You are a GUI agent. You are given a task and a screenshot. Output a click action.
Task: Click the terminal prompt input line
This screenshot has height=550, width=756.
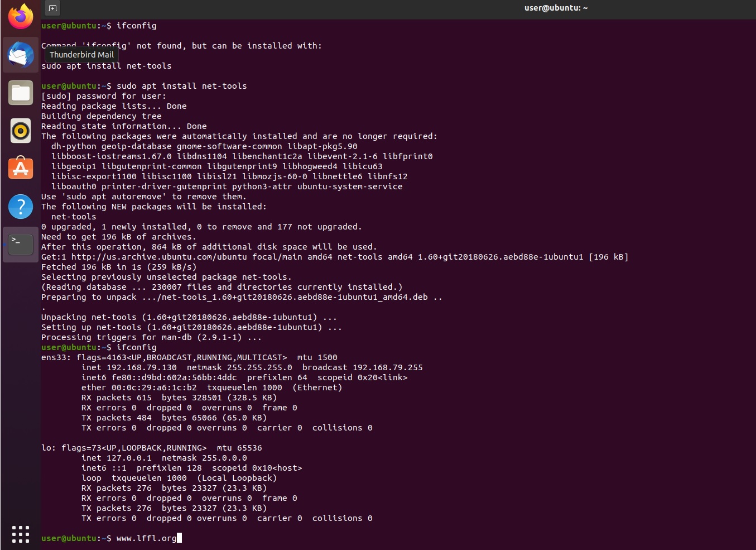(x=112, y=538)
